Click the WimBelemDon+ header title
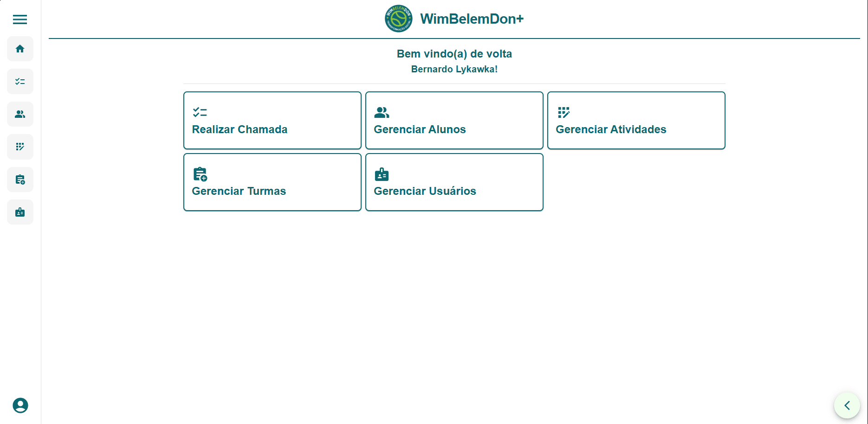This screenshot has width=868, height=424. click(472, 19)
